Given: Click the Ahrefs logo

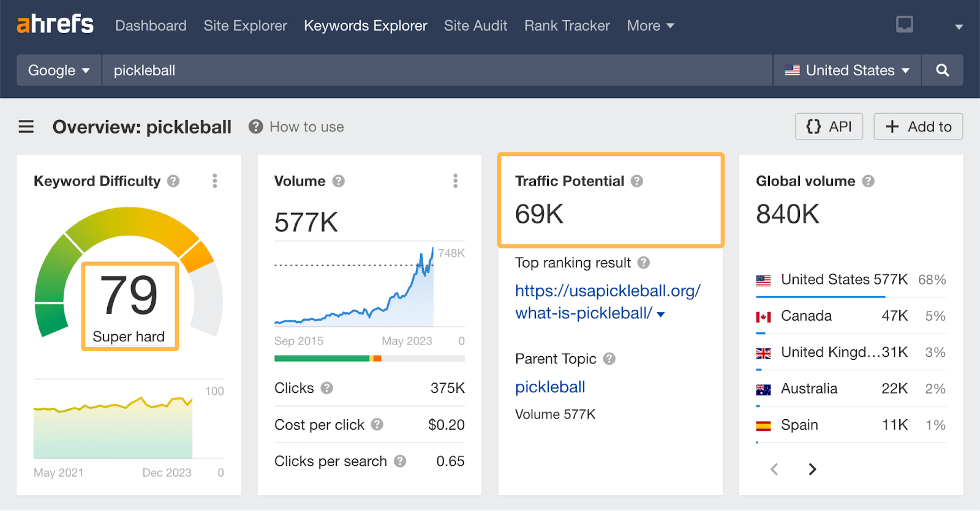Looking at the screenshot, I should [x=55, y=24].
